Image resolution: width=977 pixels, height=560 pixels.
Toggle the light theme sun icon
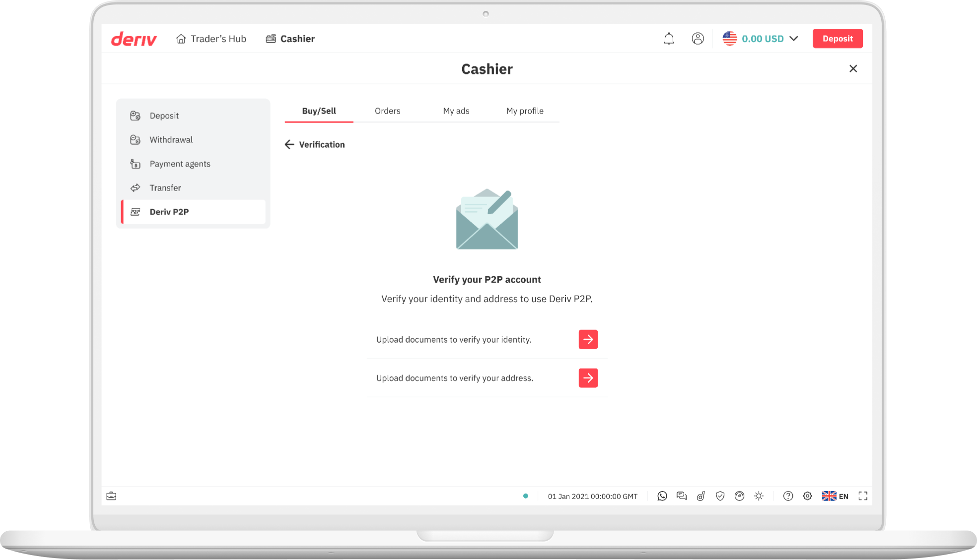tap(759, 496)
